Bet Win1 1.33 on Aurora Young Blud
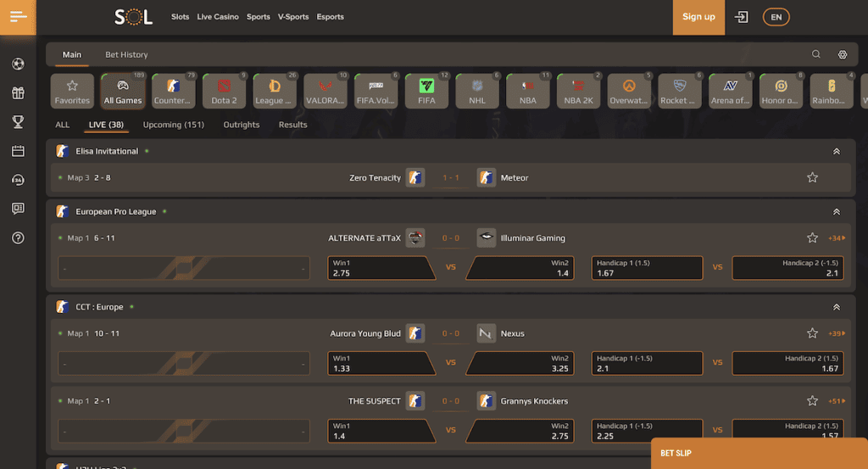The width and height of the screenshot is (868, 469). point(381,363)
